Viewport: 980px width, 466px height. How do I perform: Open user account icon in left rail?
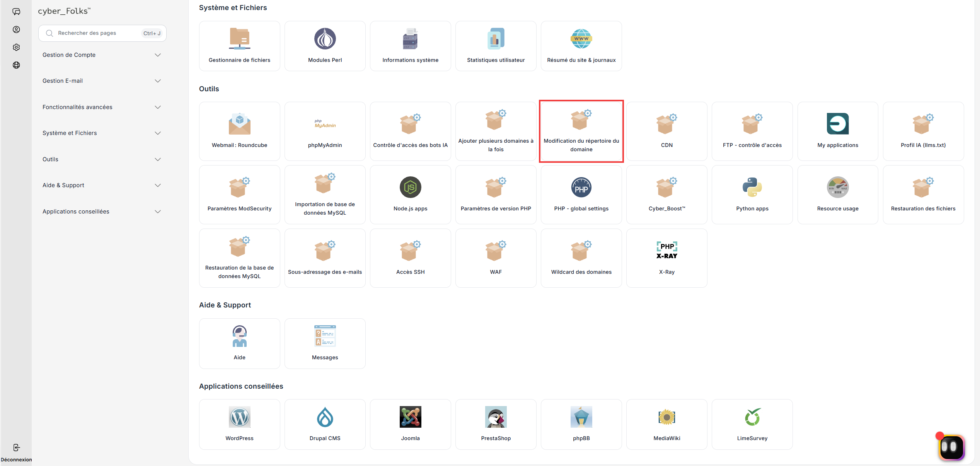coord(16,29)
